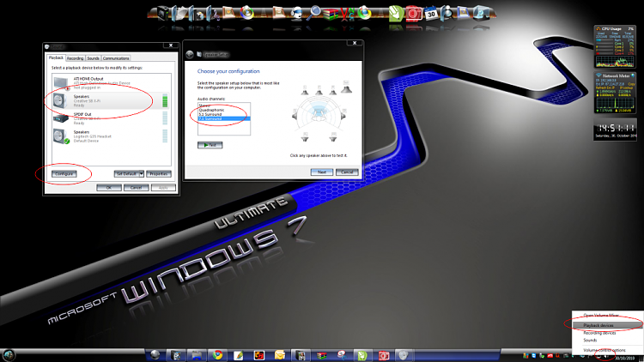This screenshot has width=644, height=362.
Task: Launch WinRAR from the top dock
Action: pyautogui.click(x=331, y=14)
